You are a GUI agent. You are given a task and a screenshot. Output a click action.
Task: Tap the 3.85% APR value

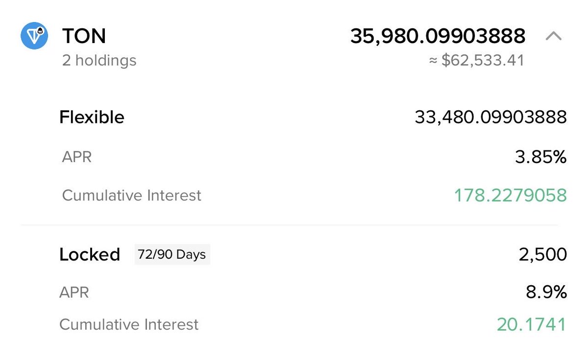tap(541, 157)
